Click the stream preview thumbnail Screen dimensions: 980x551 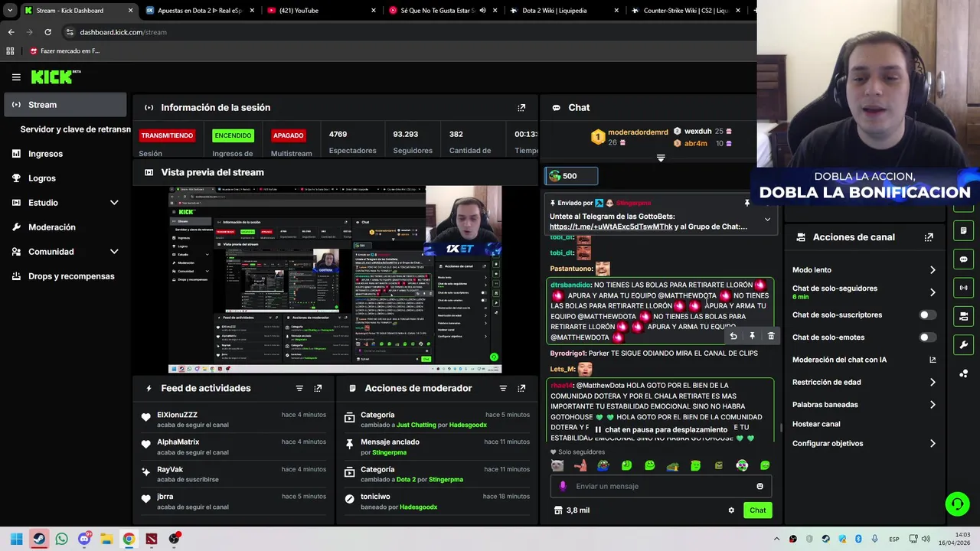pos(335,280)
